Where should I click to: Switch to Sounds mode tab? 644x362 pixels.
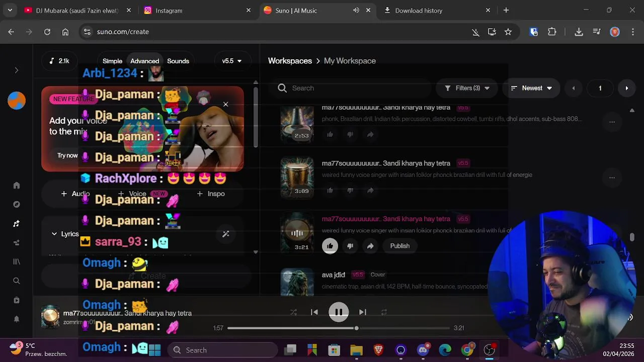[178, 61]
